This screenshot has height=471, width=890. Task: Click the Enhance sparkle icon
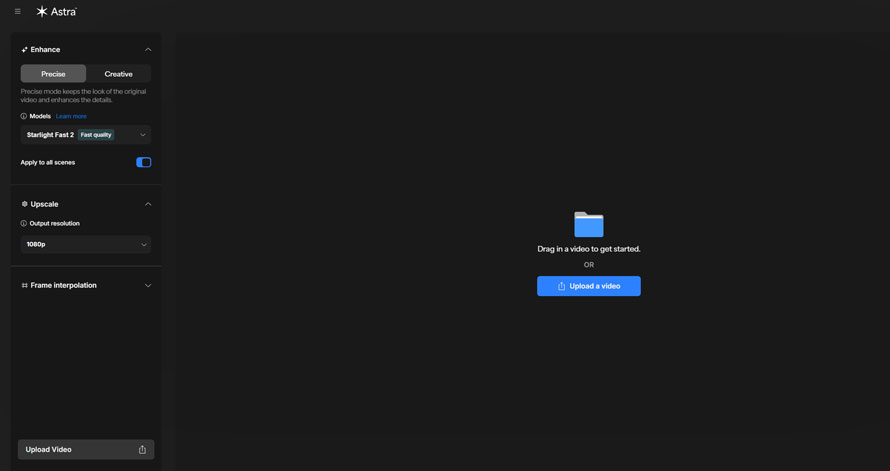coord(24,50)
